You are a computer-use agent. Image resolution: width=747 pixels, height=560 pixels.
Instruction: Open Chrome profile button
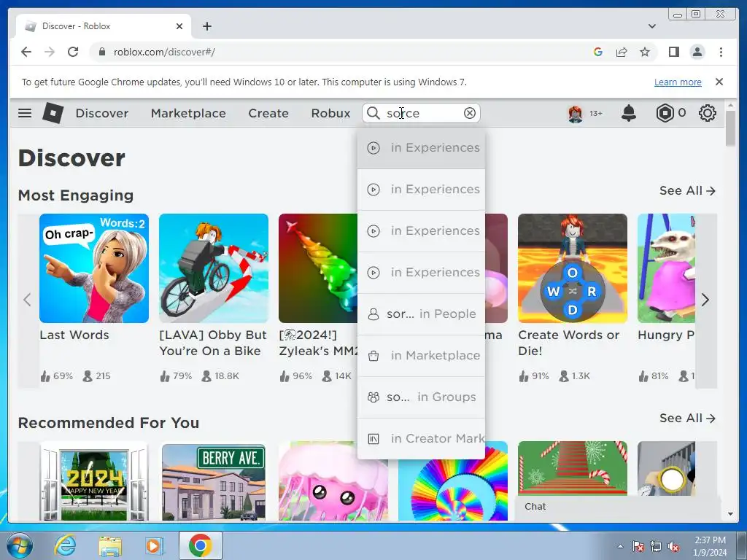(697, 52)
